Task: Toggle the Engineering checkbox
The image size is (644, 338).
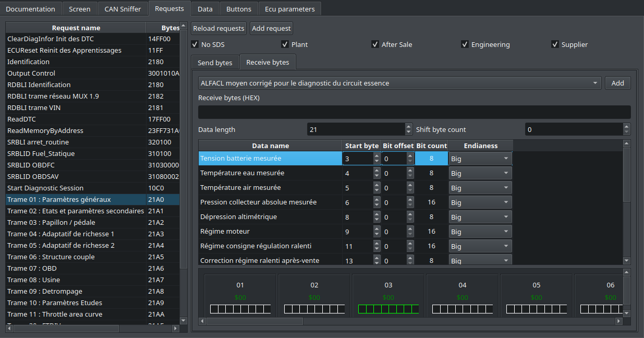Action: click(465, 44)
